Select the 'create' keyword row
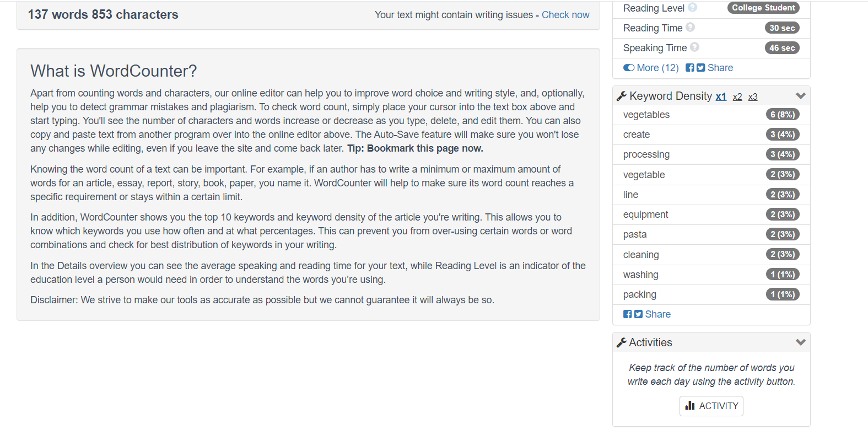The image size is (868, 440). pos(711,135)
